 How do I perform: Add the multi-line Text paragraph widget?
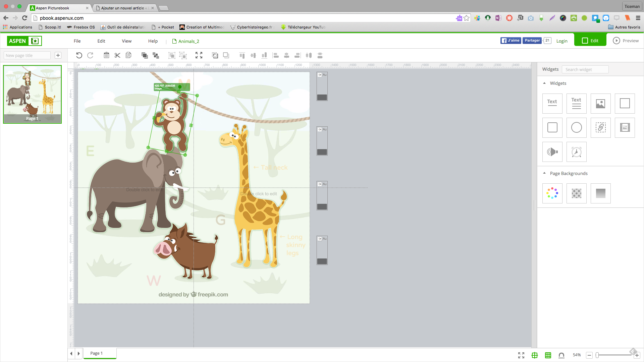click(576, 104)
